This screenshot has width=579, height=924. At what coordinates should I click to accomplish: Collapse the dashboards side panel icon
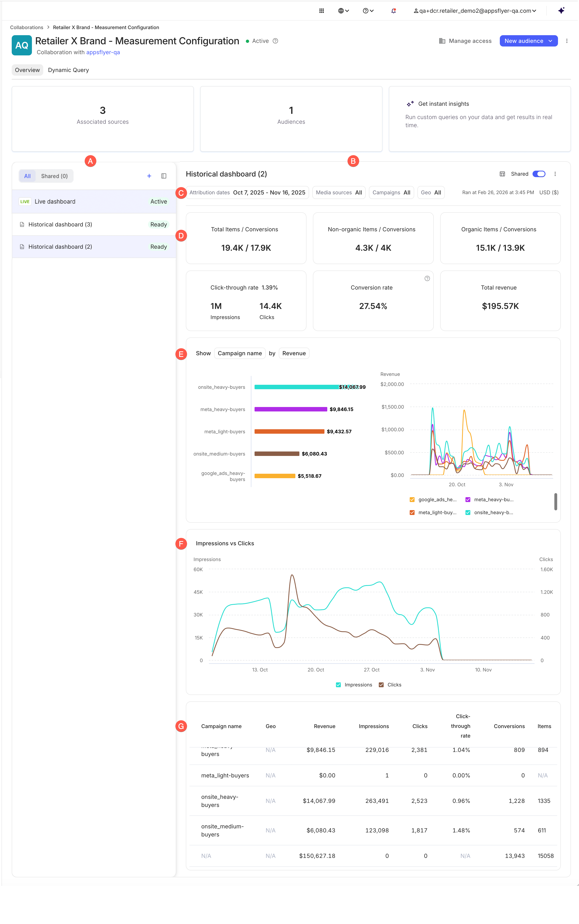163,176
